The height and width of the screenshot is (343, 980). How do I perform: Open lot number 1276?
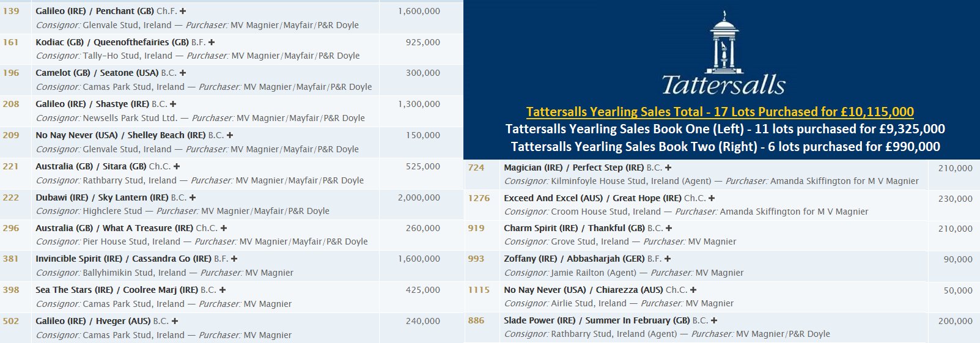(x=479, y=199)
